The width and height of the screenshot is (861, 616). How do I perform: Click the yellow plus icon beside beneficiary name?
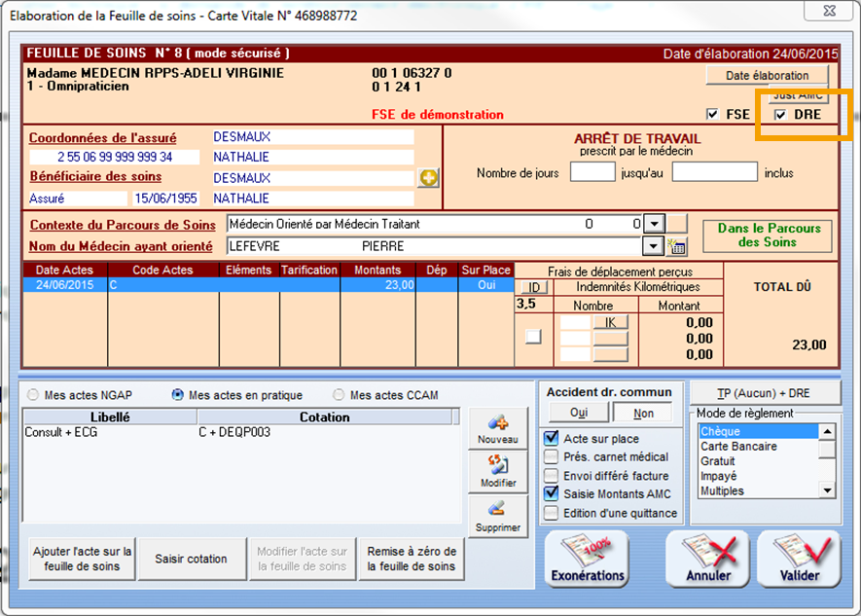pos(428,178)
